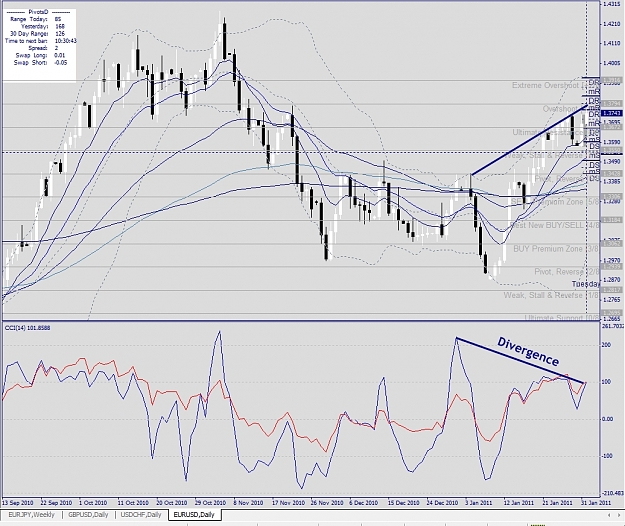
Task: Click the 'Best New BUY/SELL' level label
Action: 554,225
